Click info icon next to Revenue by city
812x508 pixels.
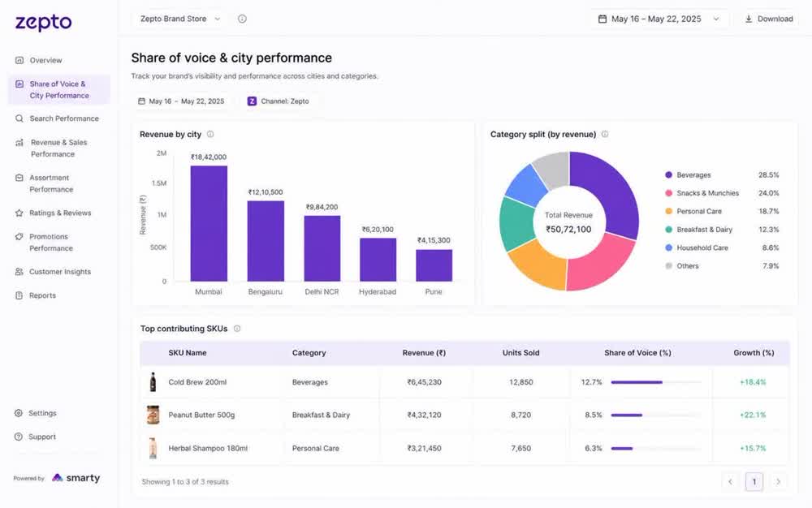tap(210, 134)
